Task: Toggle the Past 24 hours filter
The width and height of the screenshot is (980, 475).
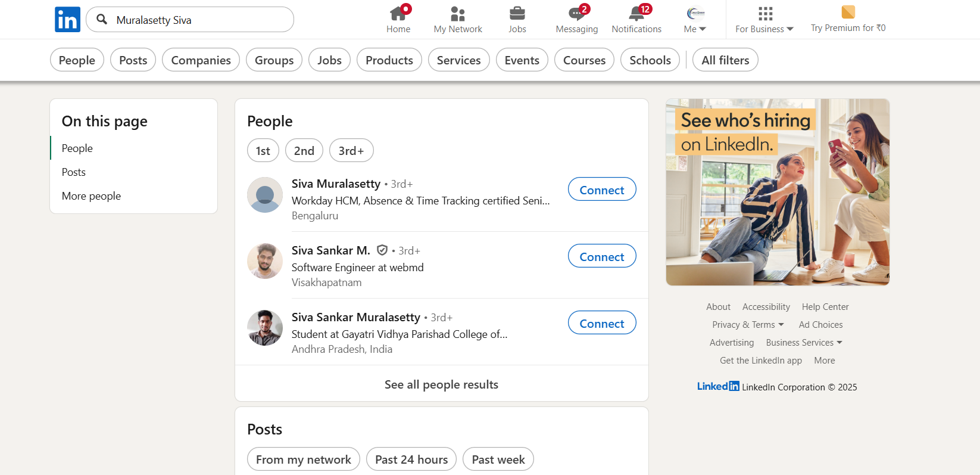Action: point(411,460)
